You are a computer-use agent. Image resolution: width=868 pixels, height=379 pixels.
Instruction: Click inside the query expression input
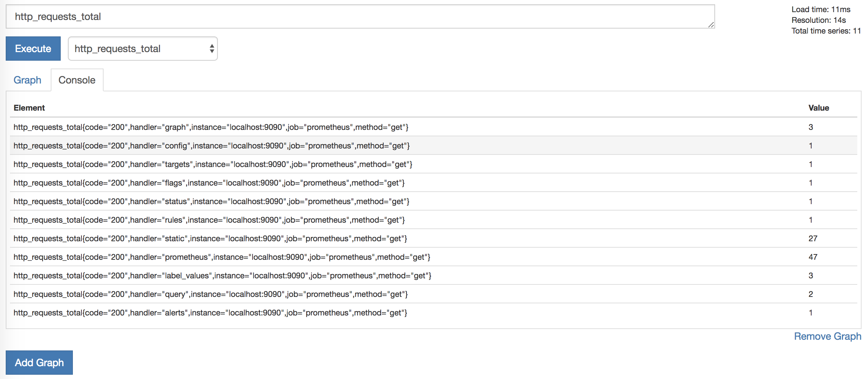tap(357, 16)
